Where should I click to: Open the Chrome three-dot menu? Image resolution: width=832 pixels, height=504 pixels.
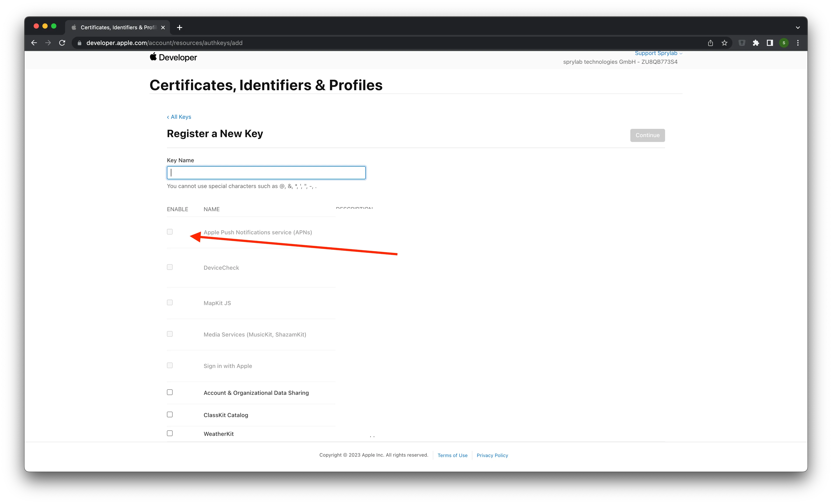tap(798, 43)
